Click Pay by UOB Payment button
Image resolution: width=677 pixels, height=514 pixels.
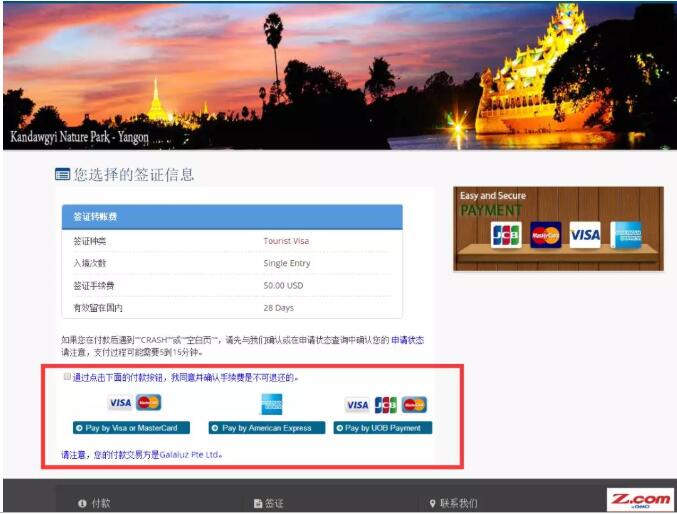(x=383, y=428)
